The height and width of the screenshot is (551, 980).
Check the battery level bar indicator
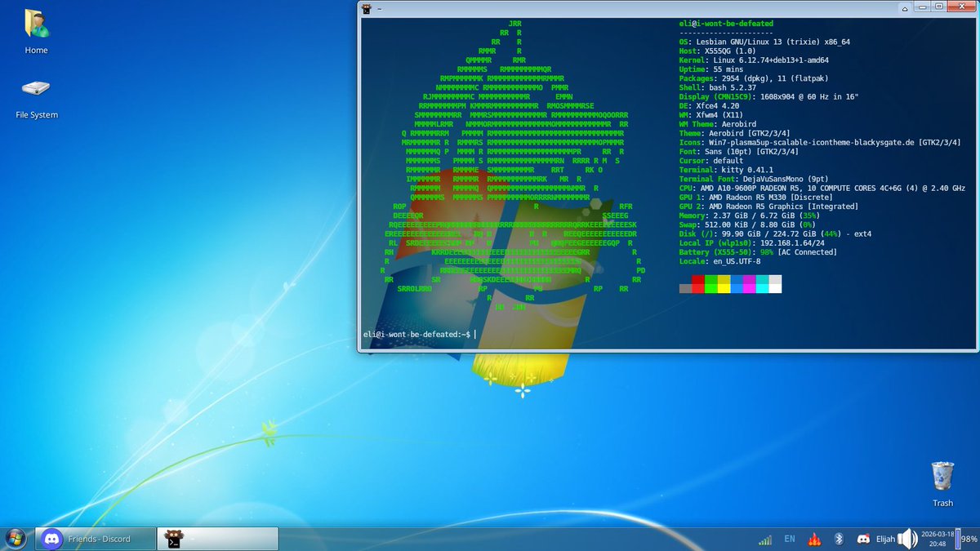pyautogui.click(x=959, y=539)
